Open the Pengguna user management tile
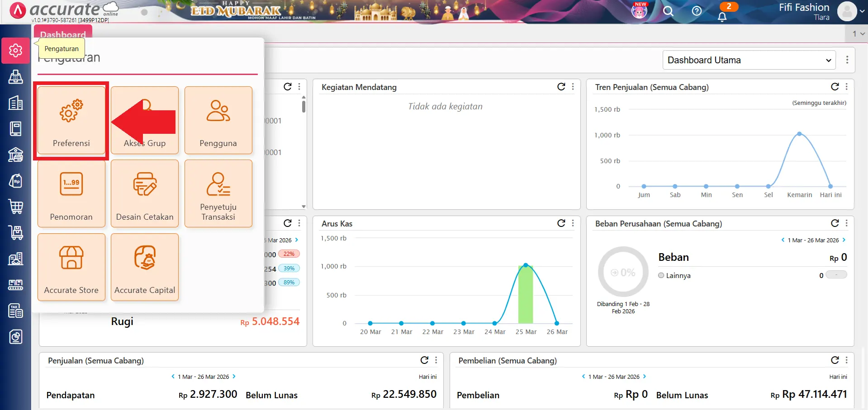The image size is (868, 410). [x=218, y=120]
